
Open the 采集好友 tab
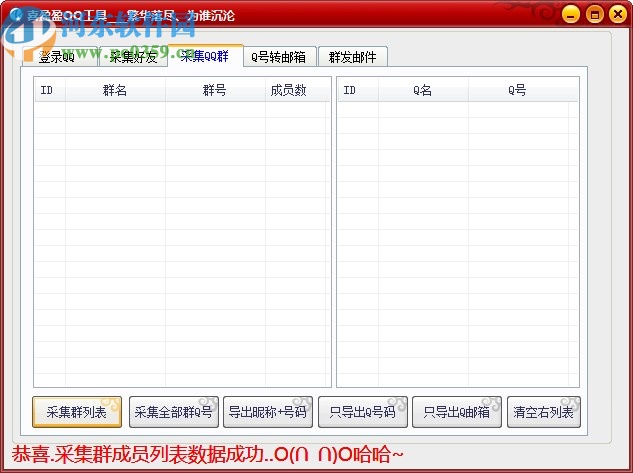point(133,57)
